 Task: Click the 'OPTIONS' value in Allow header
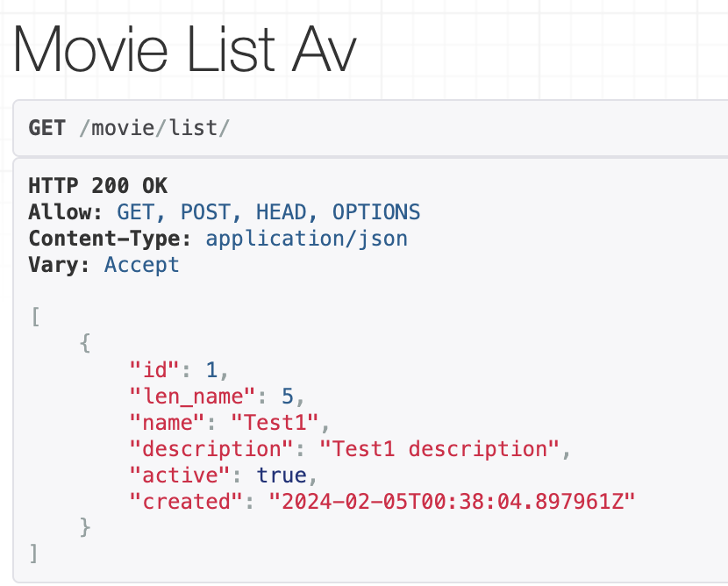coord(376,212)
